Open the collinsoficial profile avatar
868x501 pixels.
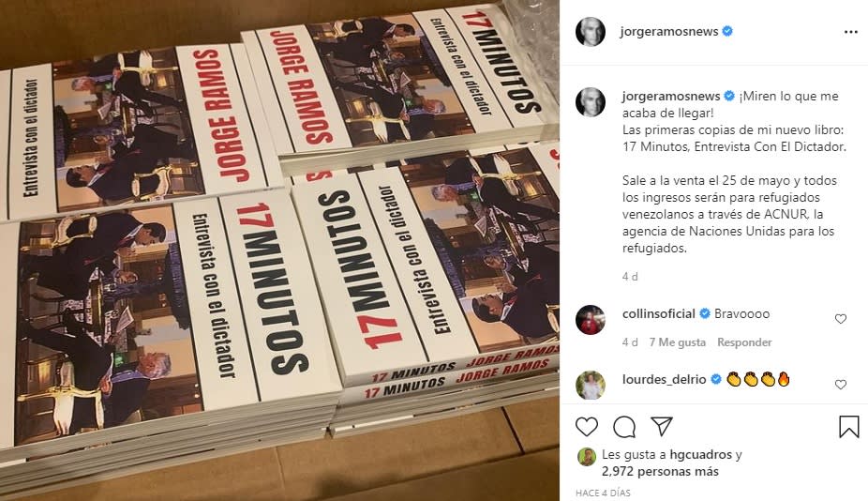591,319
